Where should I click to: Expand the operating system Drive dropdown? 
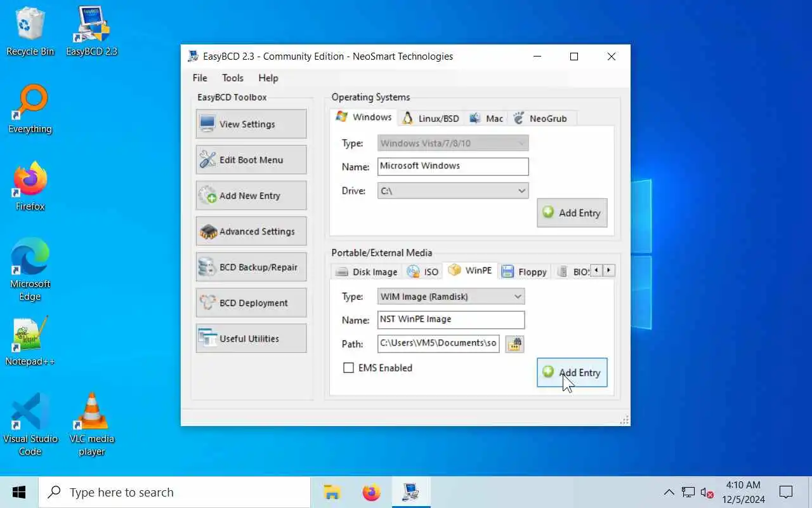pyautogui.click(x=453, y=190)
